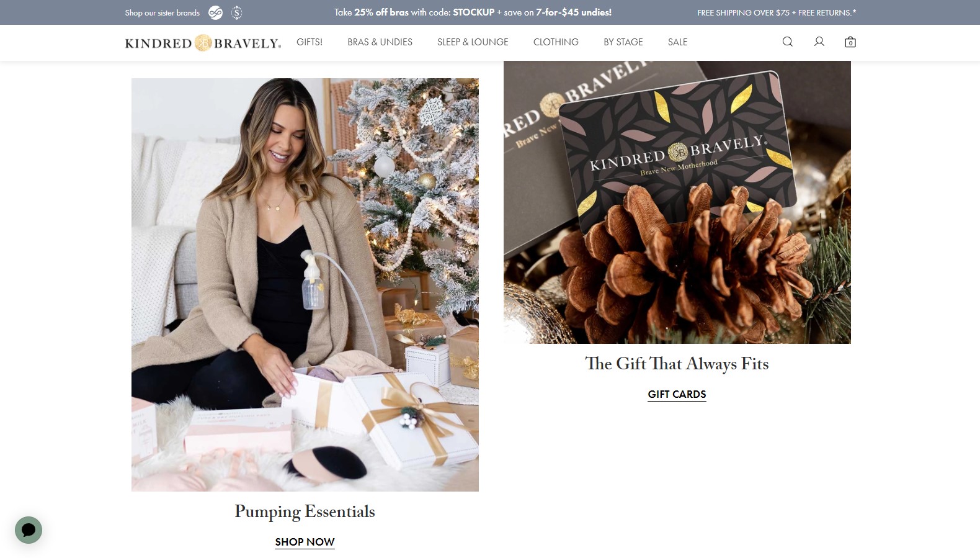This screenshot has width=980, height=558.
Task: Expand the SLEEP & LOUNGE menu
Action: click(x=473, y=42)
